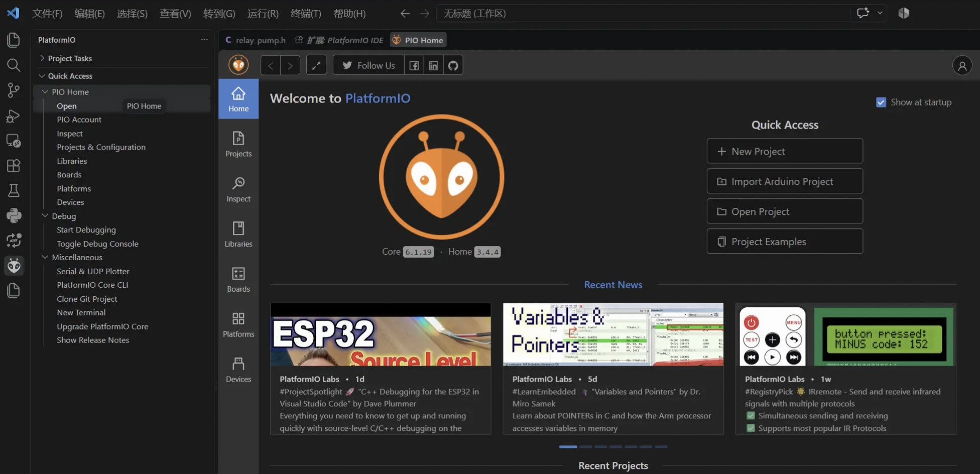
Task: Expand the Project Tasks section
Action: [42, 58]
